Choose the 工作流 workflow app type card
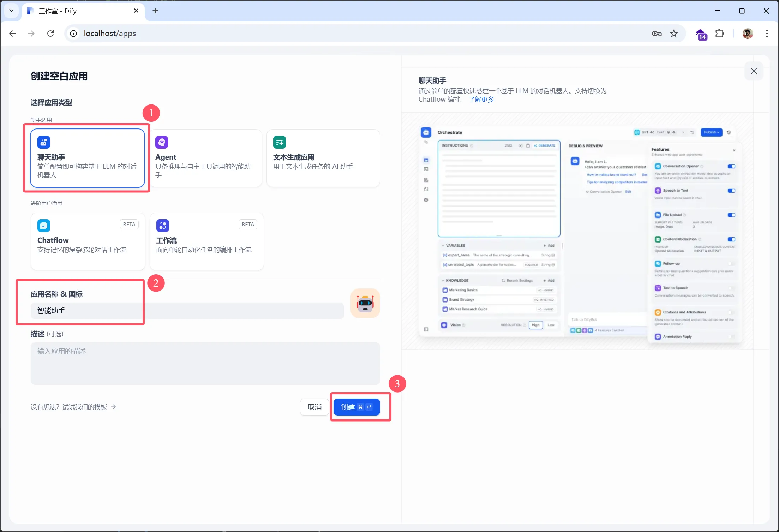The image size is (779, 532). (207, 241)
